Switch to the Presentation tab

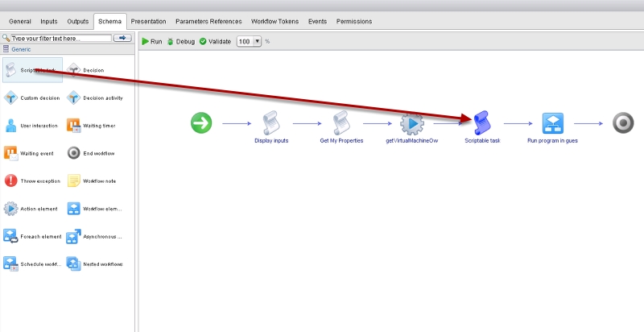tap(148, 21)
